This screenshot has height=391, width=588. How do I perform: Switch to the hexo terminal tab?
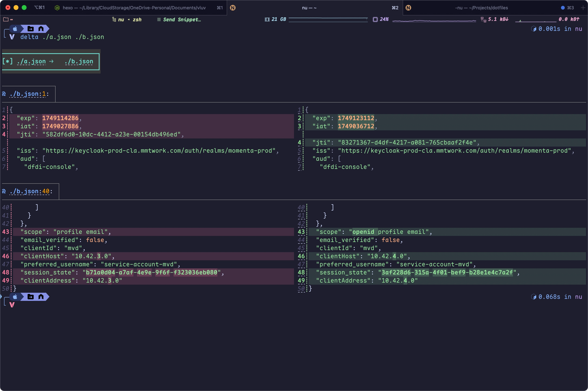pos(134,8)
